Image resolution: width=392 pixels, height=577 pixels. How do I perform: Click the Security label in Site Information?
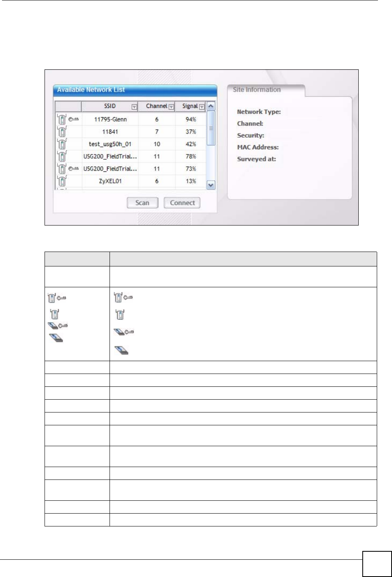pos(250,136)
